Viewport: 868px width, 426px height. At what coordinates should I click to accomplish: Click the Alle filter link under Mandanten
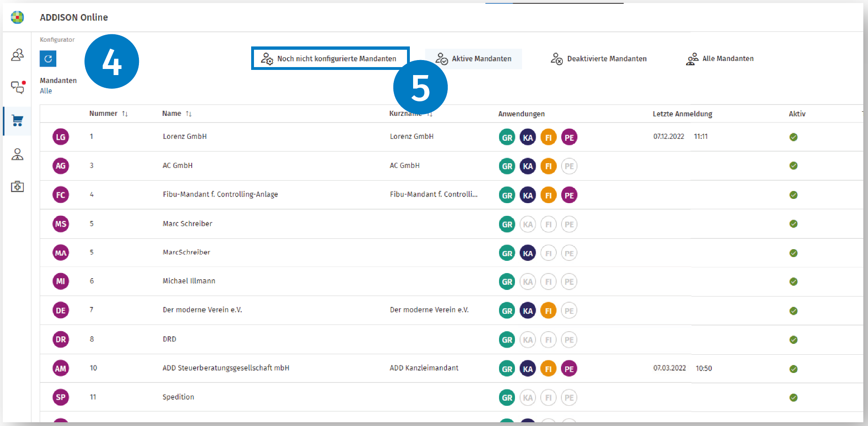click(46, 91)
